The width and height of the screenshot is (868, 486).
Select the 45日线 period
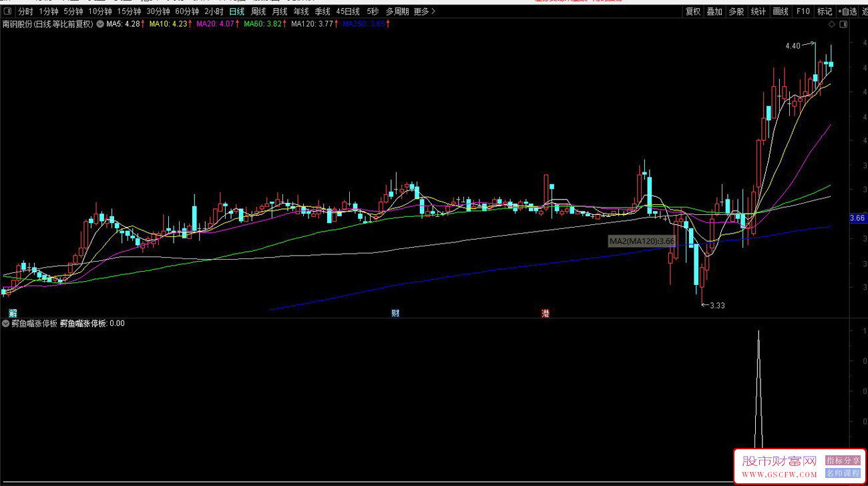348,11
